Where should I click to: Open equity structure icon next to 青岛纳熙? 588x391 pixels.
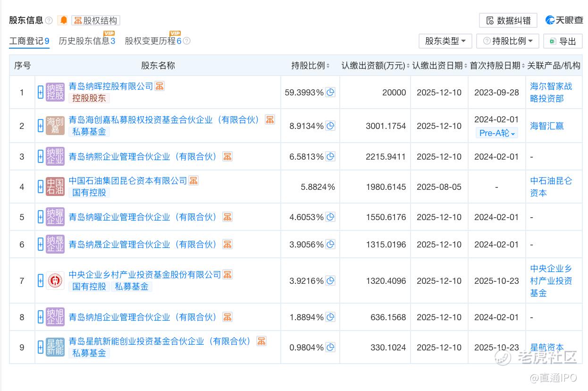pos(227,156)
